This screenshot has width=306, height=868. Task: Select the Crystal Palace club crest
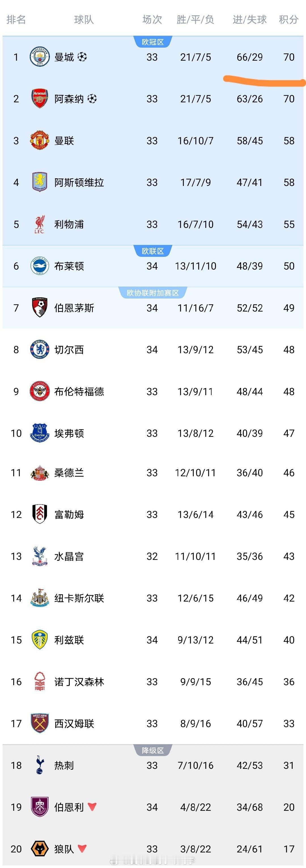[x=40, y=556]
